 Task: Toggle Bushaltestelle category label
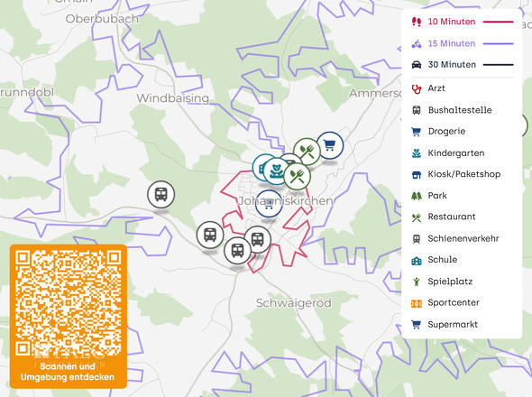(460, 110)
